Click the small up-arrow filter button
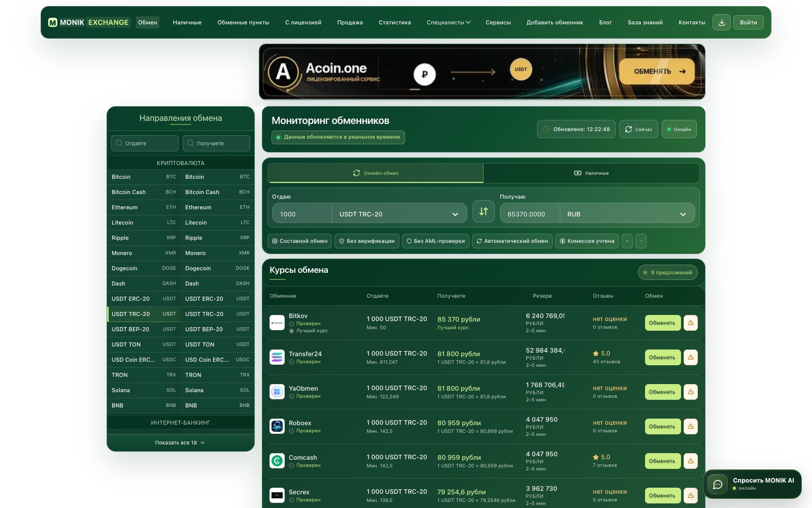This screenshot has height=508, width=812. click(x=627, y=241)
